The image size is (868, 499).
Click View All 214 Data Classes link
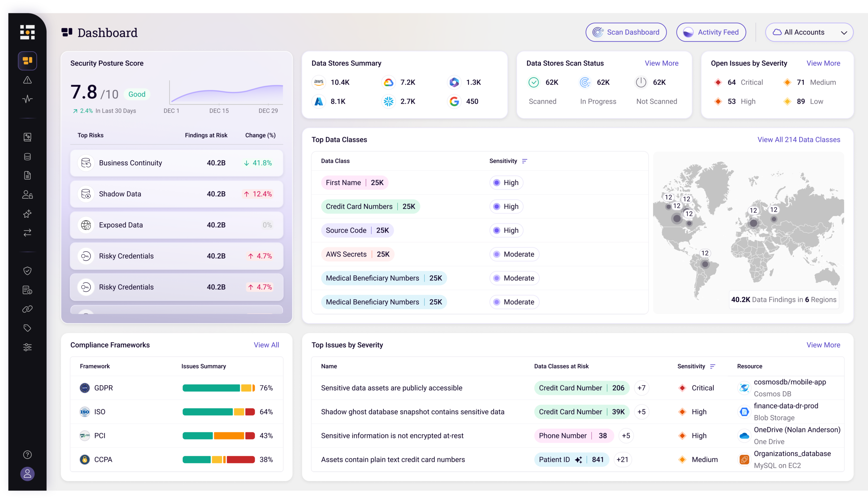(798, 139)
